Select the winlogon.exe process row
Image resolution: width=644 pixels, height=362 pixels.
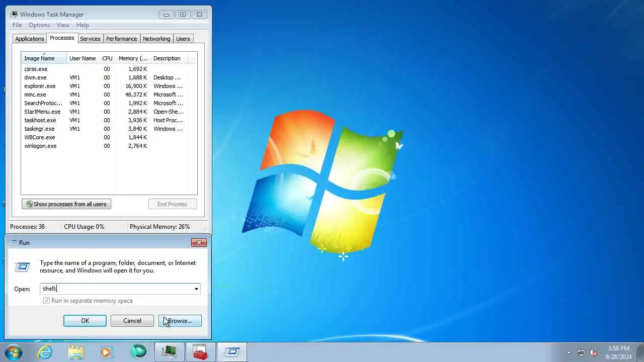109,146
